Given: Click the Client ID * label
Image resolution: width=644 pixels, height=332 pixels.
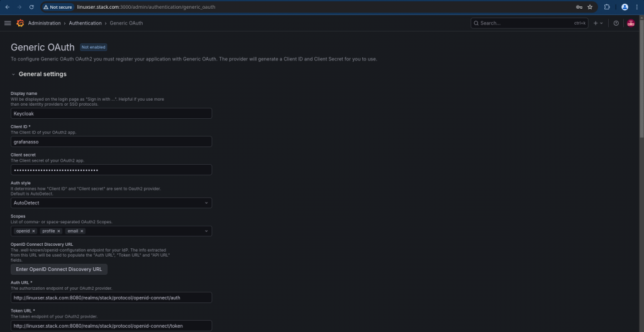Looking at the screenshot, I should (21, 126).
